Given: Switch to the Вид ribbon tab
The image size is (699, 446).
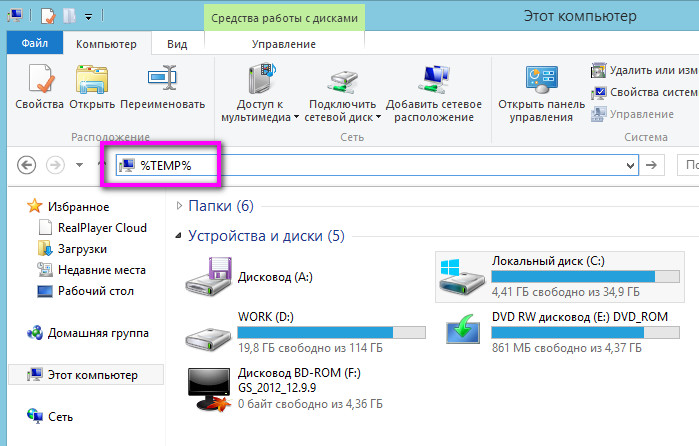Looking at the screenshot, I should point(177,44).
